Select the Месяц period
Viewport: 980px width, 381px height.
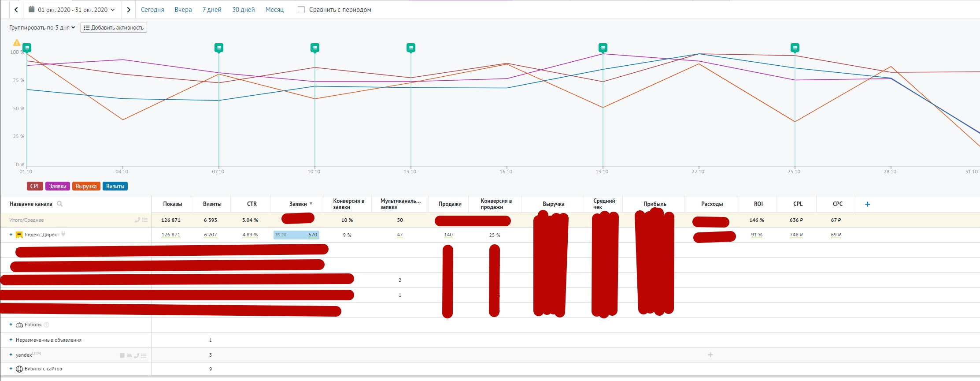coord(274,10)
